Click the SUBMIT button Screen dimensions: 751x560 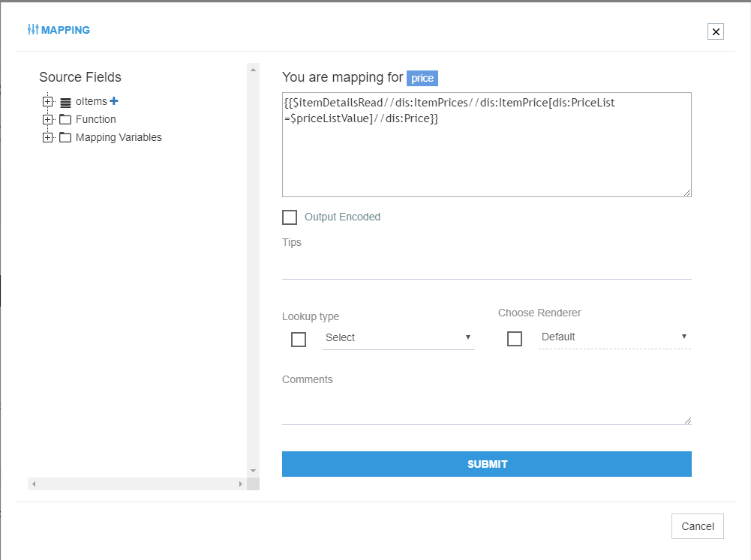click(x=486, y=464)
